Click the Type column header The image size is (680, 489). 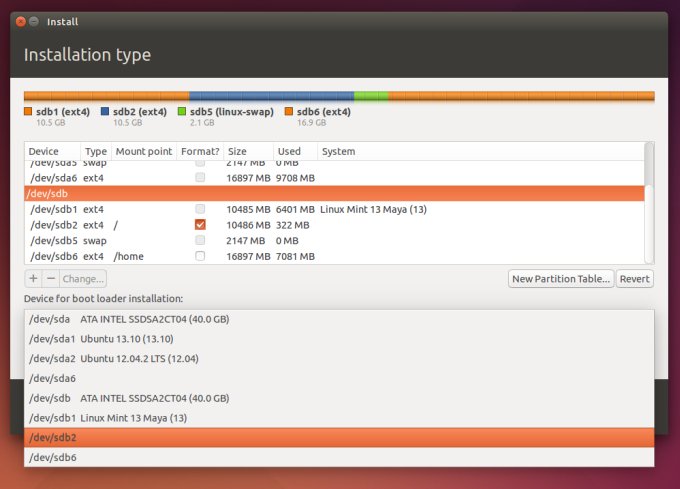[x=96, y=151]
